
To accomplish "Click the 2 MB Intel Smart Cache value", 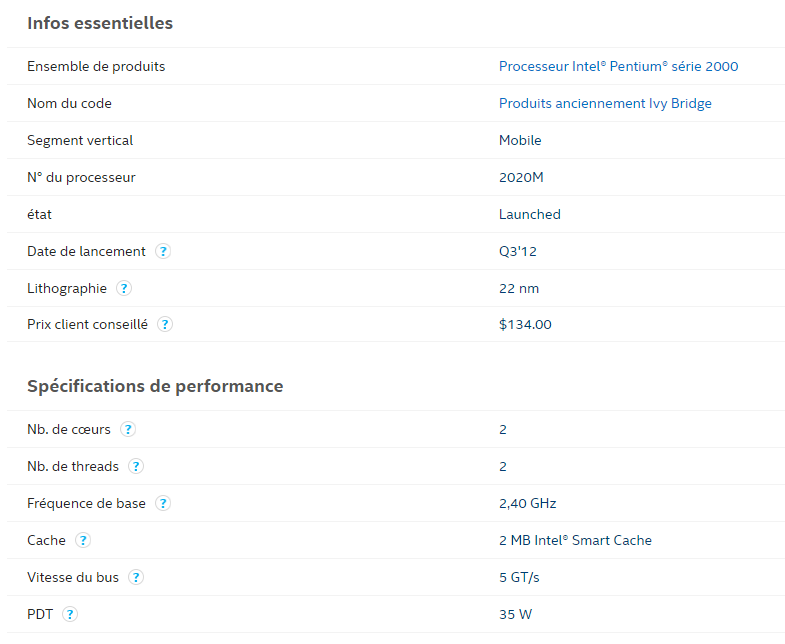I will (575, 540).
